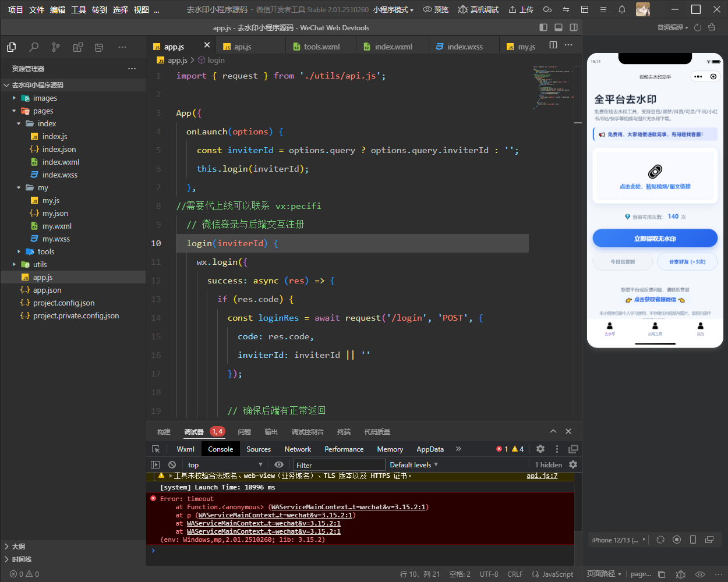Open the Sources DevTools tab

click(x=259, y=449)
